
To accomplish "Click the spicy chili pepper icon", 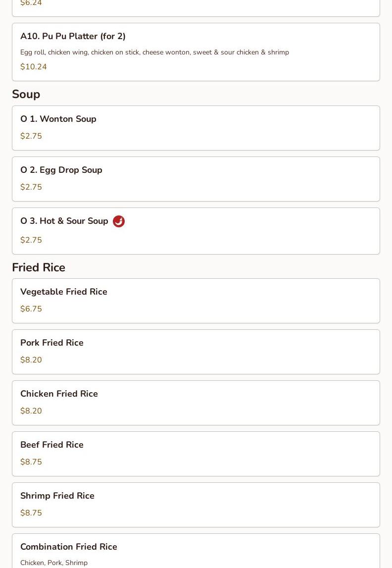I will pos(119,221).
